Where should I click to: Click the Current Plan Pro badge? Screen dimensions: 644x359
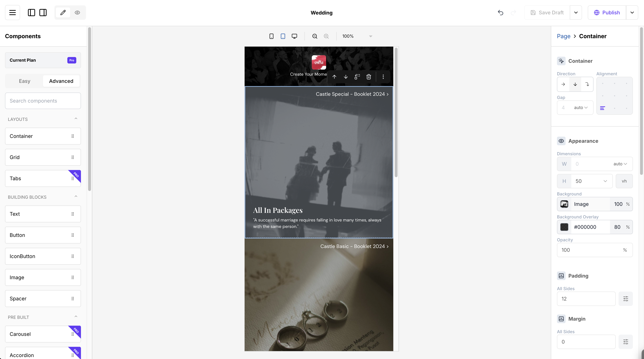[x=72, y=60]
